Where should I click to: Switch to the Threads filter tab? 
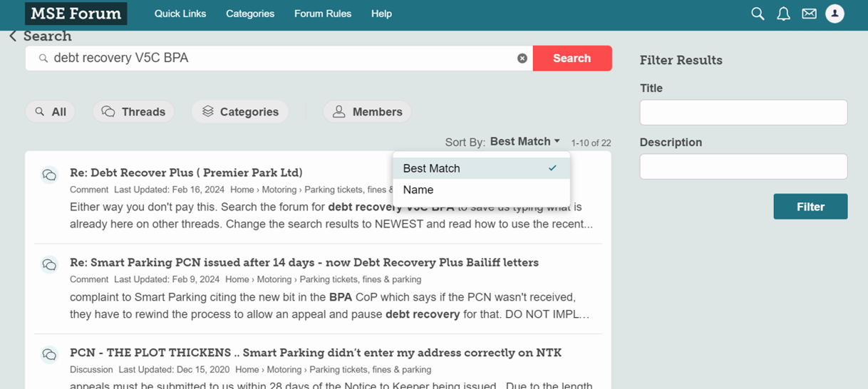(x=133, y=112)
